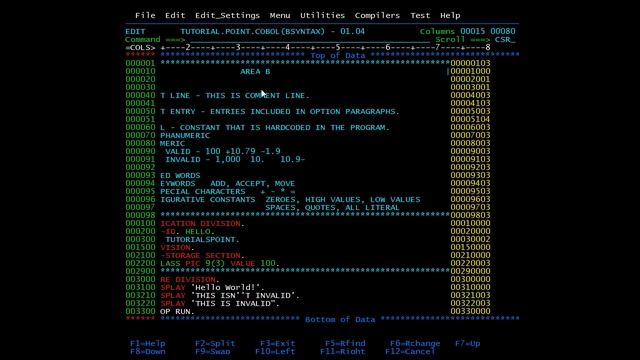Click the 'THIS ISN''T INVALID' line

click(230, 296)
